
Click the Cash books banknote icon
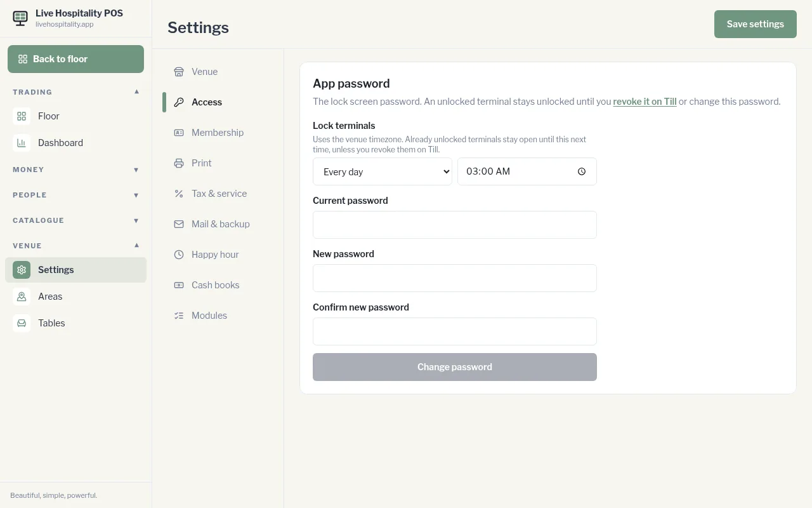point(179,285)
